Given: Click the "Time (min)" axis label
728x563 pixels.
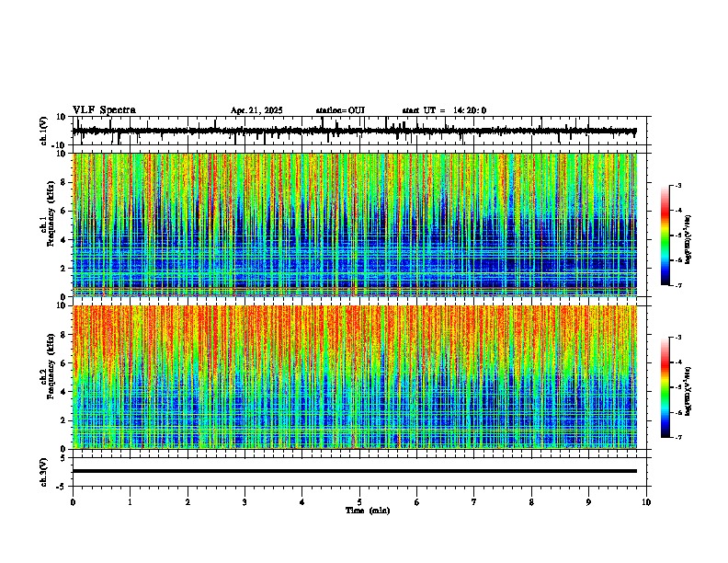Looking at the screenshot, I should coord(368,511).
